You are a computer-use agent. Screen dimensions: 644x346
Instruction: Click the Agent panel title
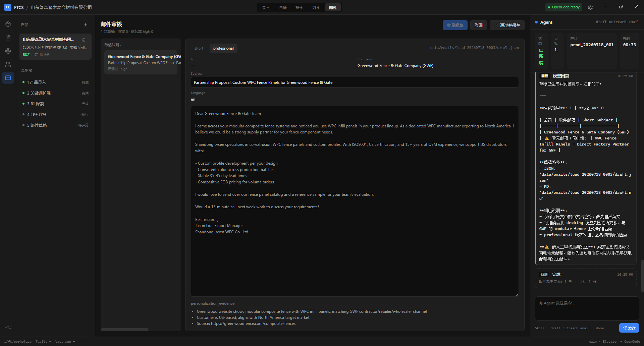pyautogui.click(x=546, y=22)
